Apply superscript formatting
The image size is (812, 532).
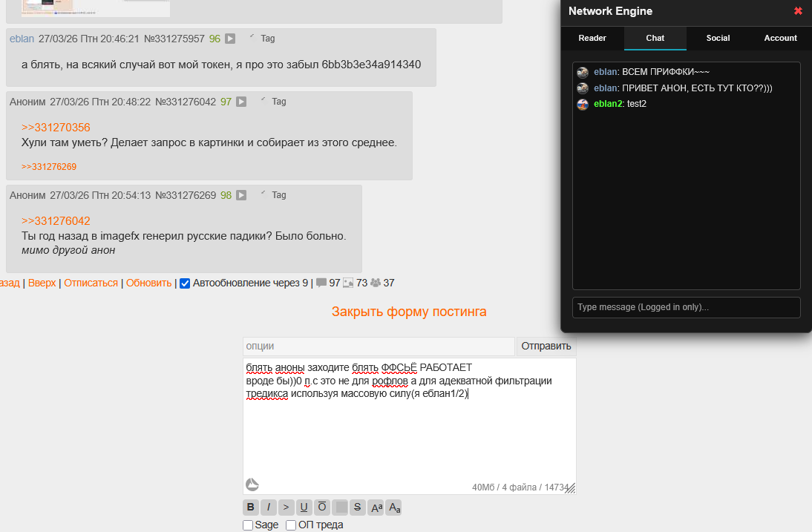pyautogui.click(x=376, y=508)
